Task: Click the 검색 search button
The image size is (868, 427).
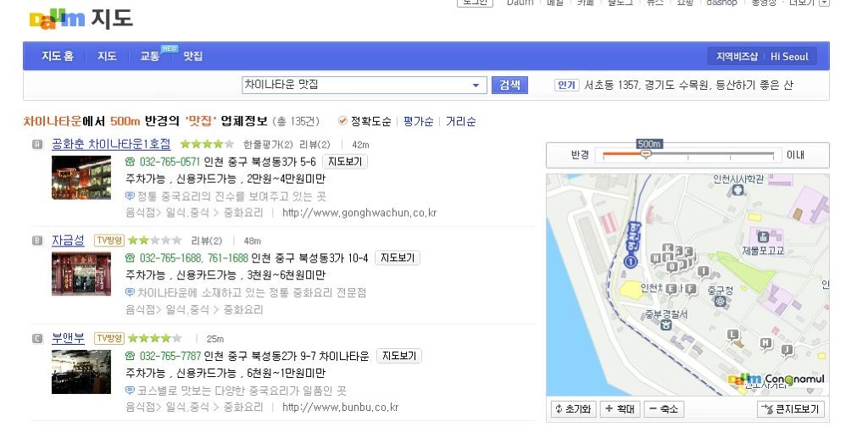Action: pos(509,86)
